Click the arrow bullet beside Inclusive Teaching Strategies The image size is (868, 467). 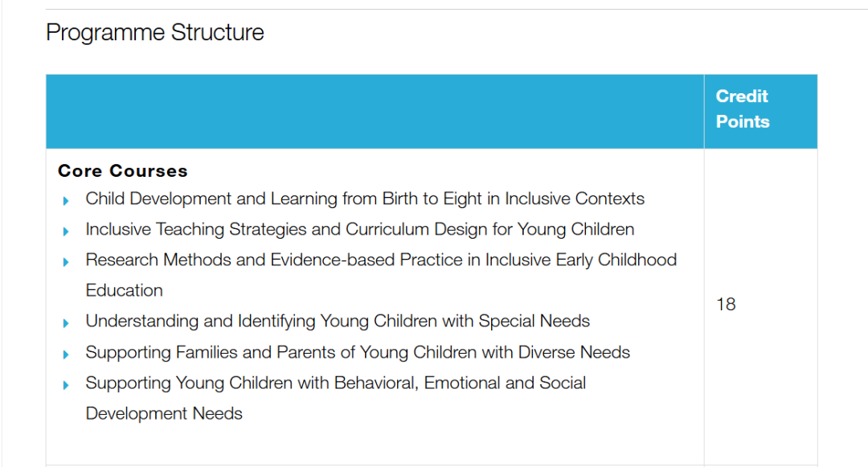66,231
